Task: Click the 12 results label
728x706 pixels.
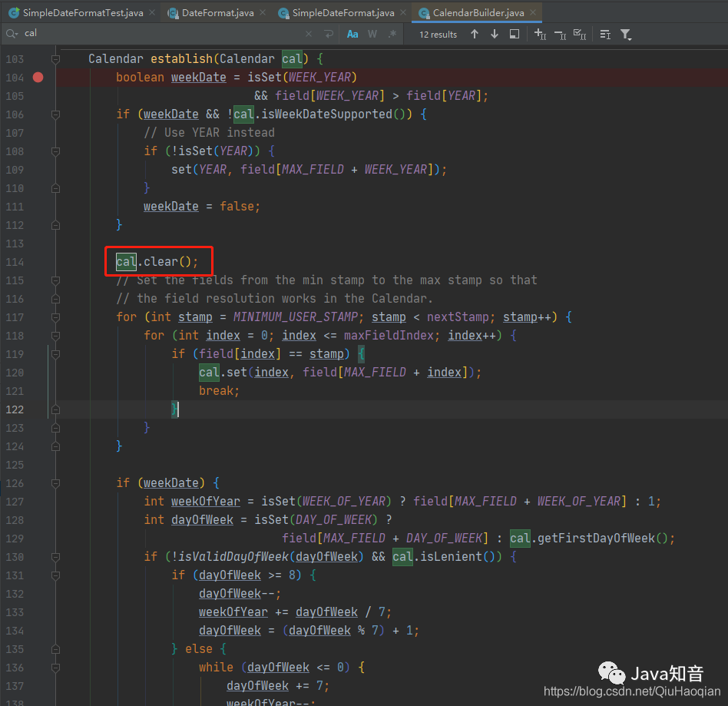Action: (438, 35)
